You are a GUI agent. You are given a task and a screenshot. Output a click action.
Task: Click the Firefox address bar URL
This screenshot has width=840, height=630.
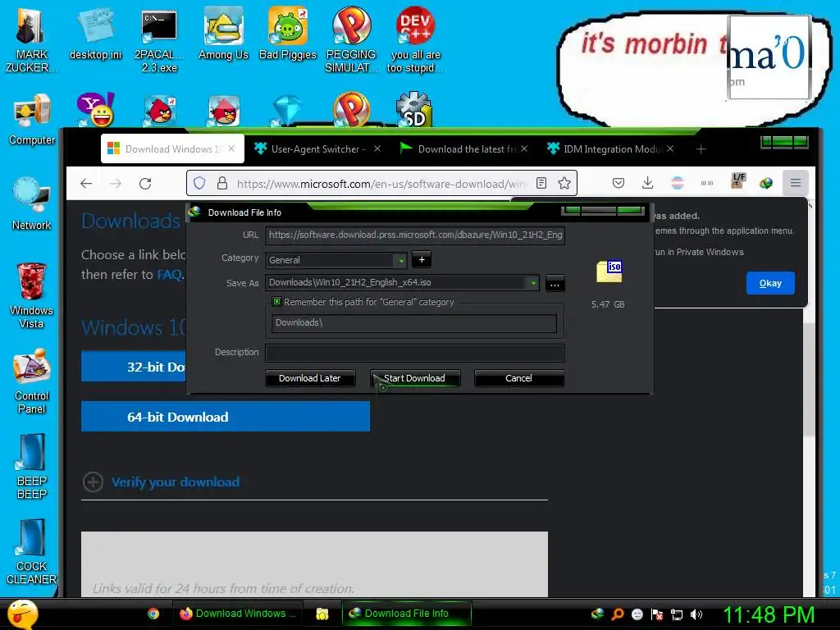pos(381,184)
